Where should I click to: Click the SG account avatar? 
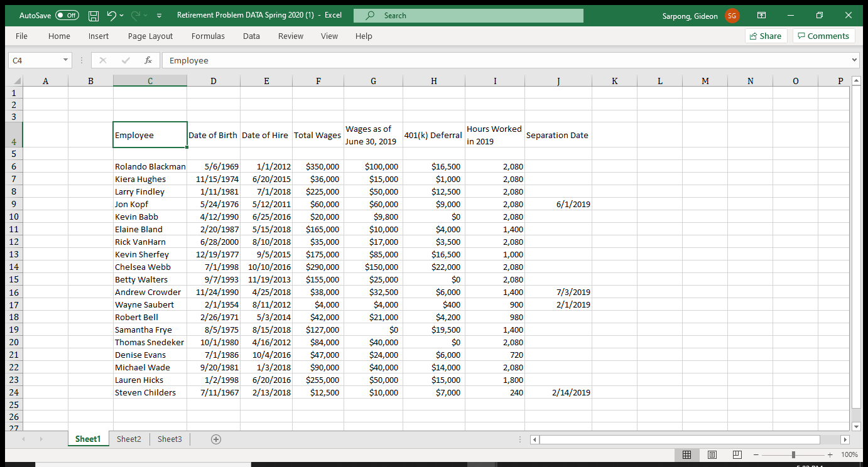pos(732,16)
